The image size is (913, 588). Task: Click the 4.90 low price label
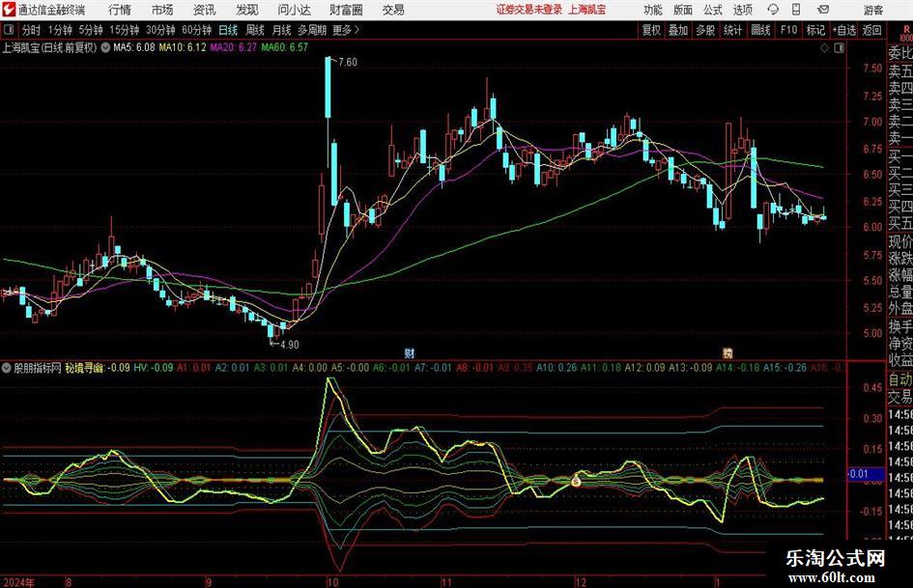290,345
